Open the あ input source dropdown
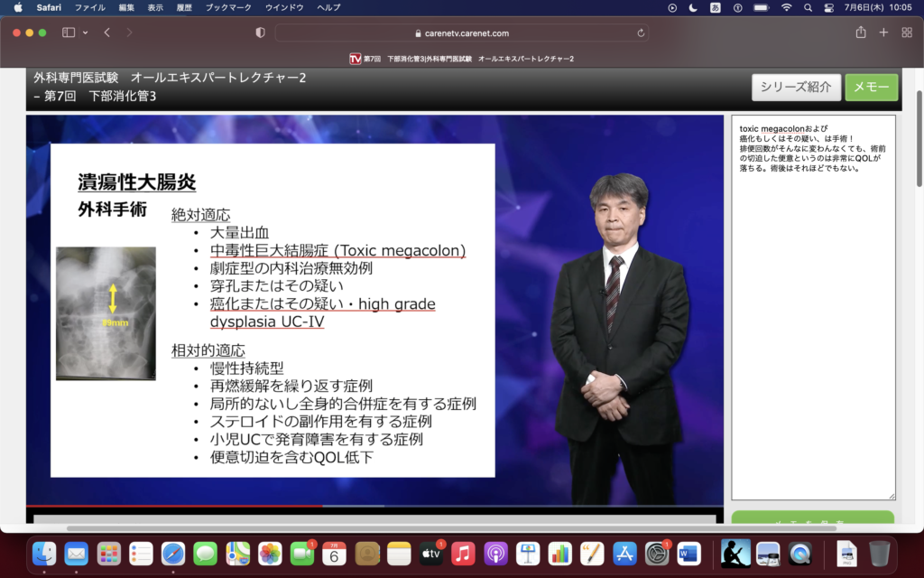This screenshot has height=578, width=924. tap(716, 7)
